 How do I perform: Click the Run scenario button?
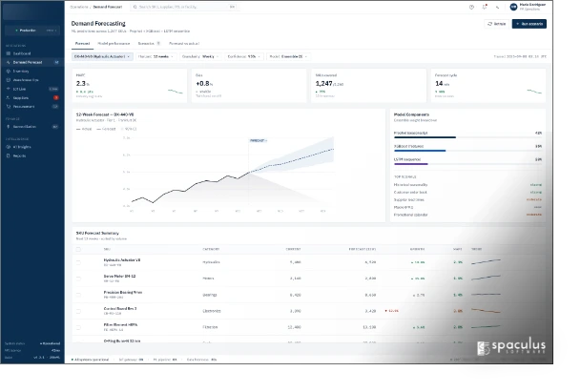529,24
